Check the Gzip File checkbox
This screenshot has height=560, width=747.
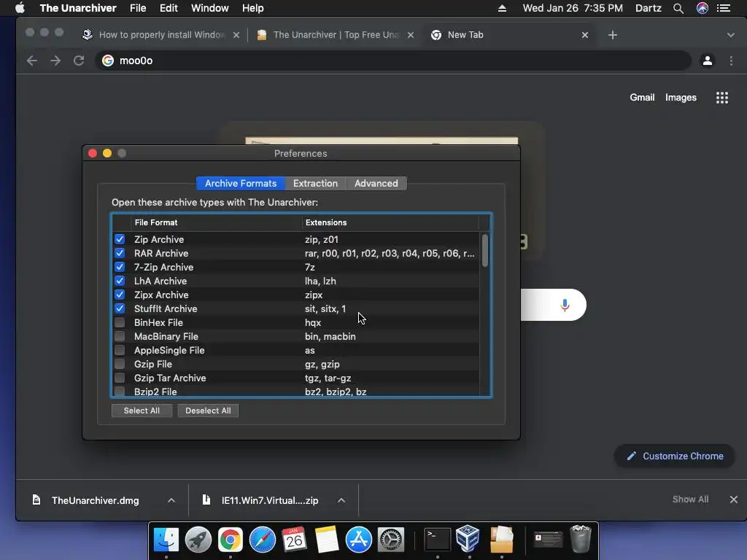120,364
